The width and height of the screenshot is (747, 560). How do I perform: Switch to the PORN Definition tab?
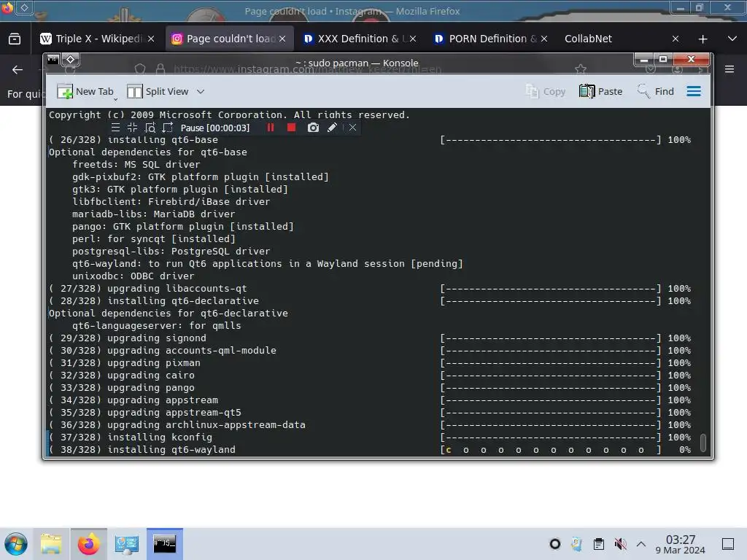(x=486, y=39)
